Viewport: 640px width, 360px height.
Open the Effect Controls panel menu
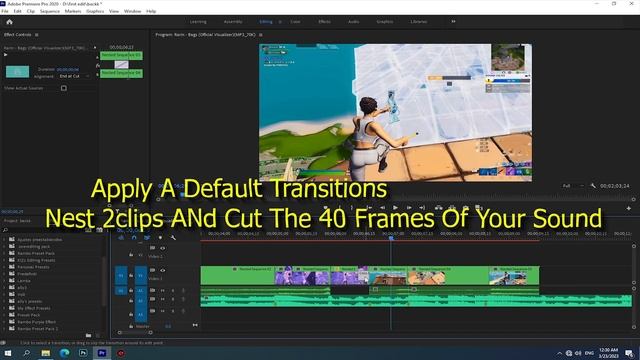(x=37, y=35)
